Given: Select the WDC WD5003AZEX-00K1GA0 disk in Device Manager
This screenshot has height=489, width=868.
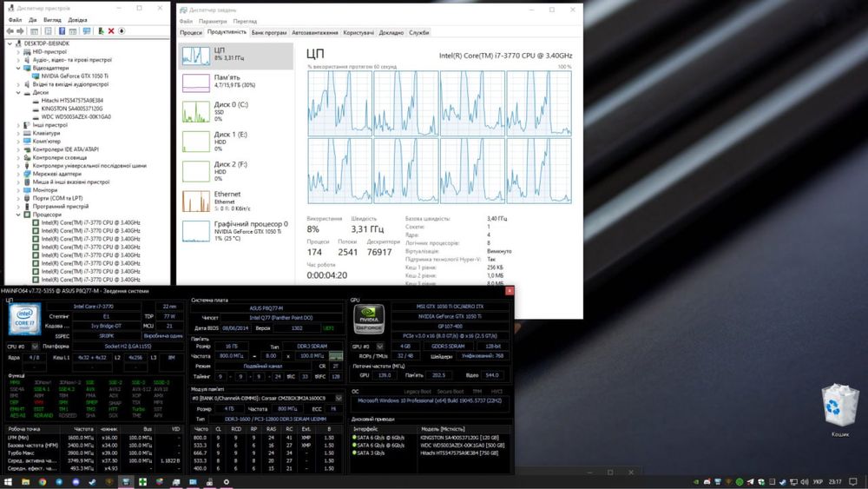Looking at the screenshot, I should pos(76,117).
